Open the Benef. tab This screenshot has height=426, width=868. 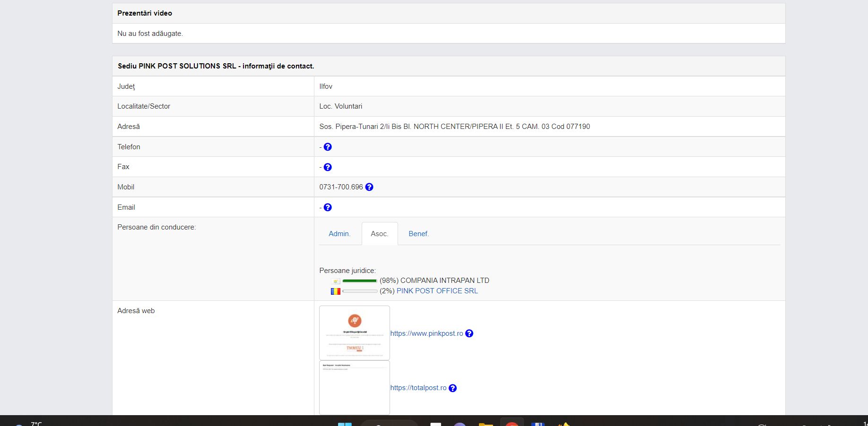coord(419,234)
